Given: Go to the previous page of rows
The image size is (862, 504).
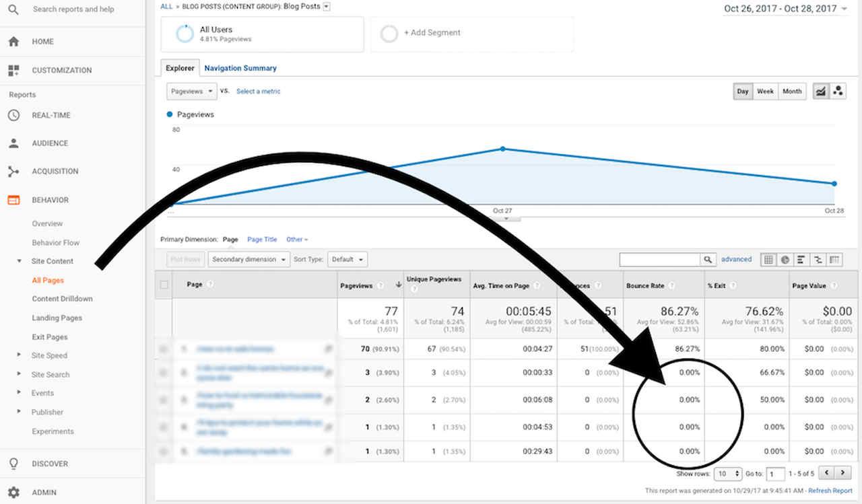Looking at the screenshot, I should click(x=828, y=474).
